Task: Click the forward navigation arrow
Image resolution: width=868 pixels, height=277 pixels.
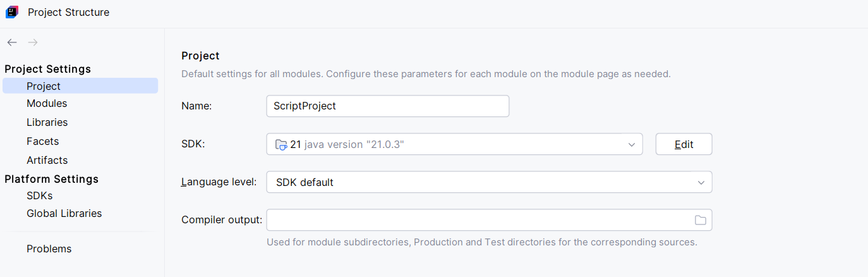Action: click(33, 42)
